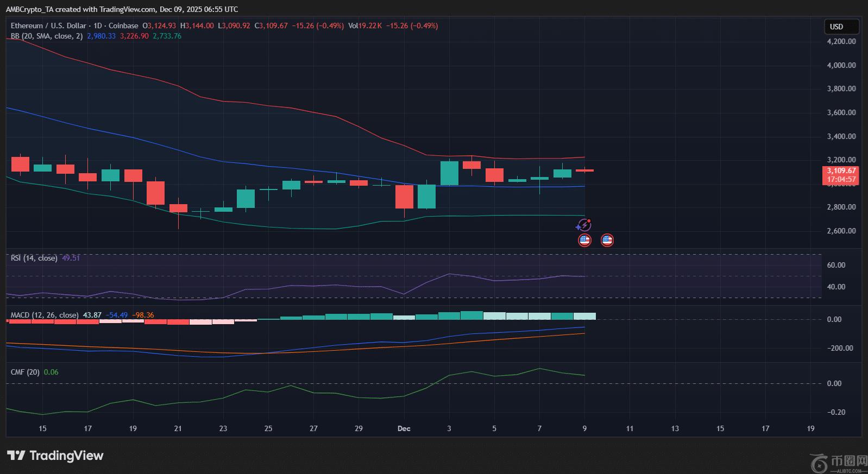Click the watermark logo in bottom-right corner
Image resolution: width=868 pixels, height=474 pixels.
839,463
